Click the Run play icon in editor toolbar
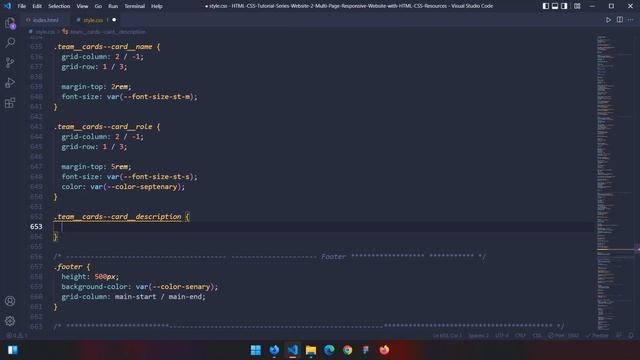The height and width of the screenshot is (360, 640). (608, 20)
